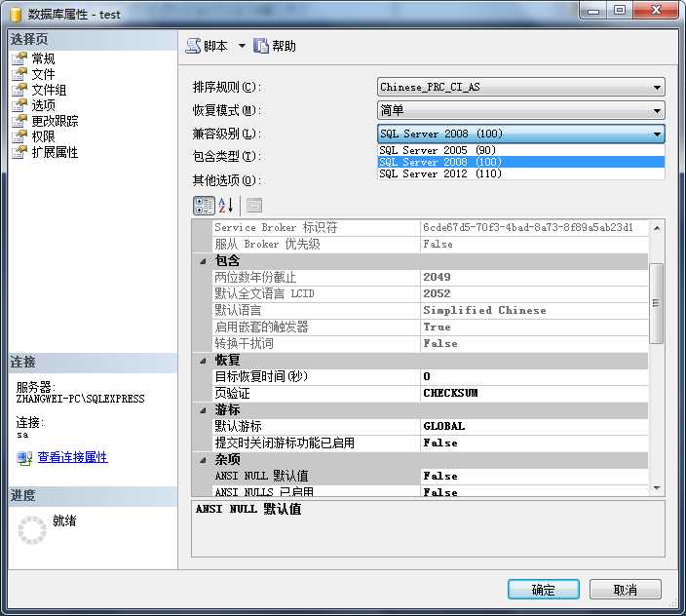The width and height of the screenshot is (686, 616).
Task: Select the 选项 page icon
Action: pyautogui.click(x=19, y=105)
